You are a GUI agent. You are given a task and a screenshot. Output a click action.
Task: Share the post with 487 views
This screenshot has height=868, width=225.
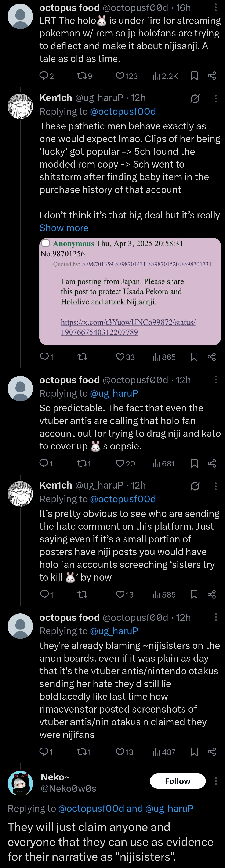tap(212, 752)
